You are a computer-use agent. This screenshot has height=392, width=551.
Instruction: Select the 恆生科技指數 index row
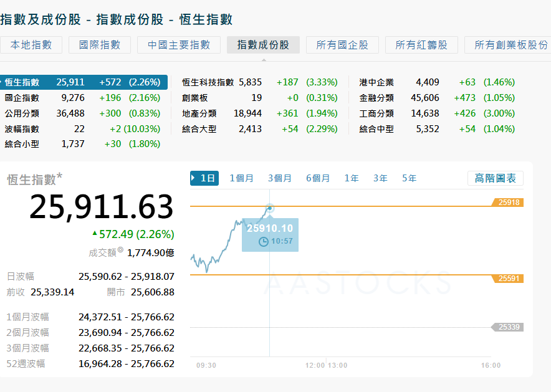pos(259,82)
